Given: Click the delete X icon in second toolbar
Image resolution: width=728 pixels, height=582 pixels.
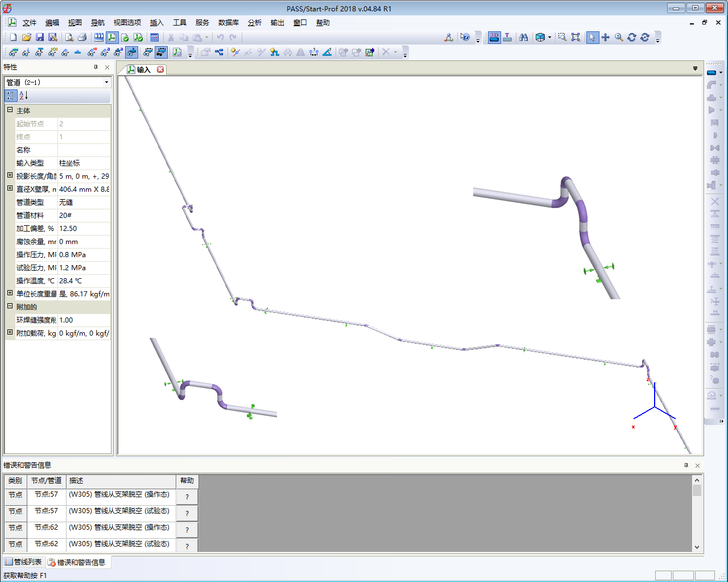Looking at the screenshot, I should pyautogui.click(x=386, y=52).
